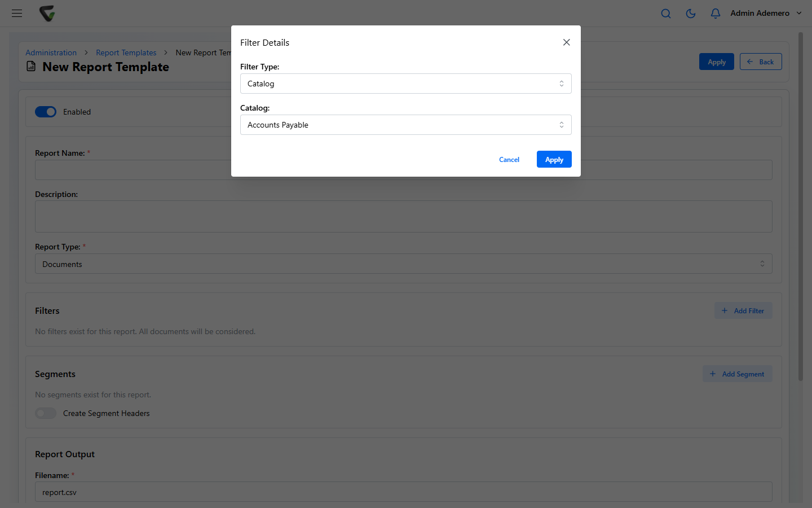The height and width of the screenshot is (508, 812).
Task: Click the New Report Template heading
Action: pyautogui.click(x=105, y=67)
